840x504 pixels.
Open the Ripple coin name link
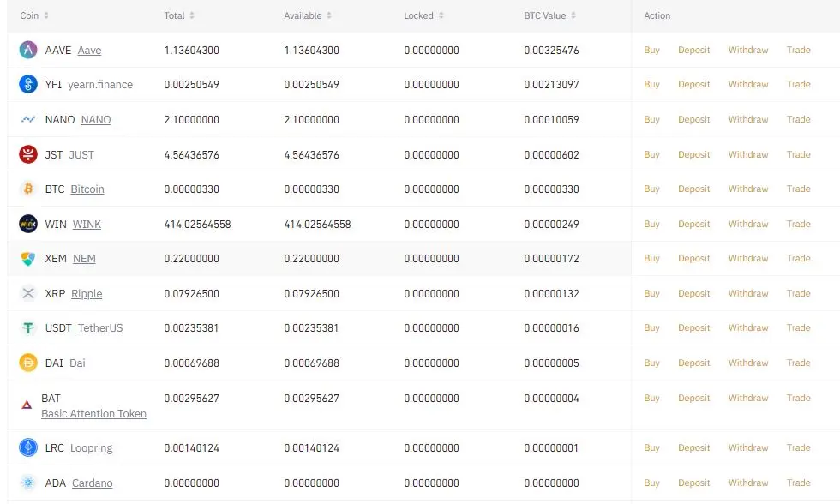point(87,294)
